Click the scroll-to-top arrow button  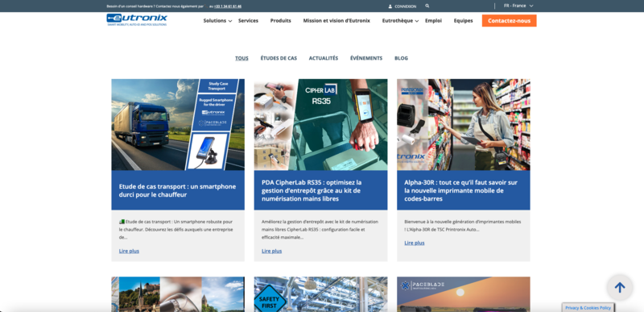tap(620, 287)
